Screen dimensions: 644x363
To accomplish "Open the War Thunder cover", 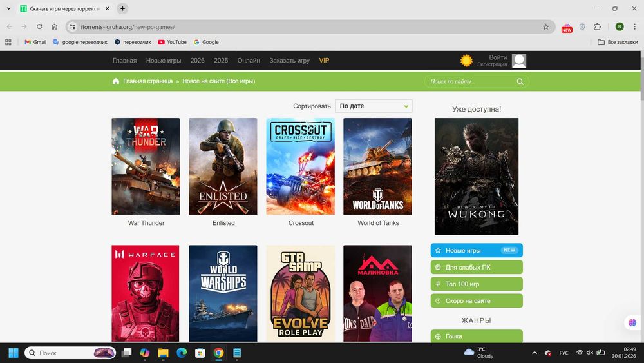I will pos(146,166).
